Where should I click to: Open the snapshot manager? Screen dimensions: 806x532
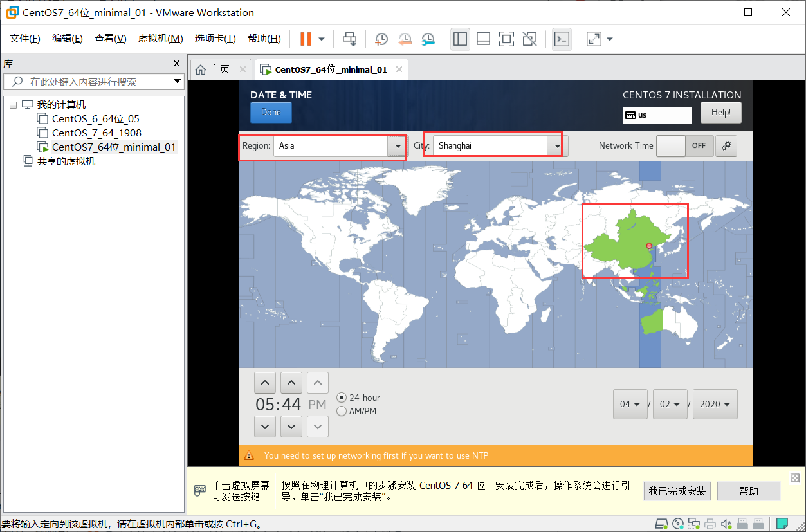click(428, 39)
